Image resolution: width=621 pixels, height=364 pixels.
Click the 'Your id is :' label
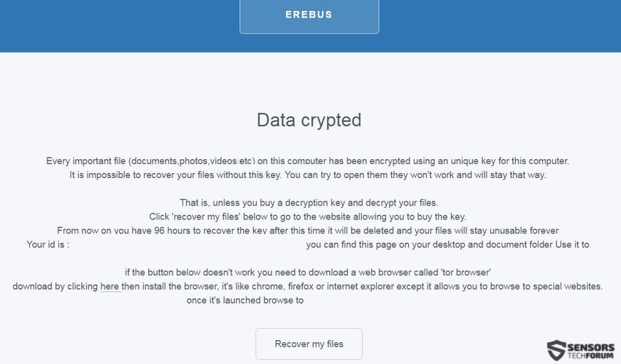click(x=48, y=244)
